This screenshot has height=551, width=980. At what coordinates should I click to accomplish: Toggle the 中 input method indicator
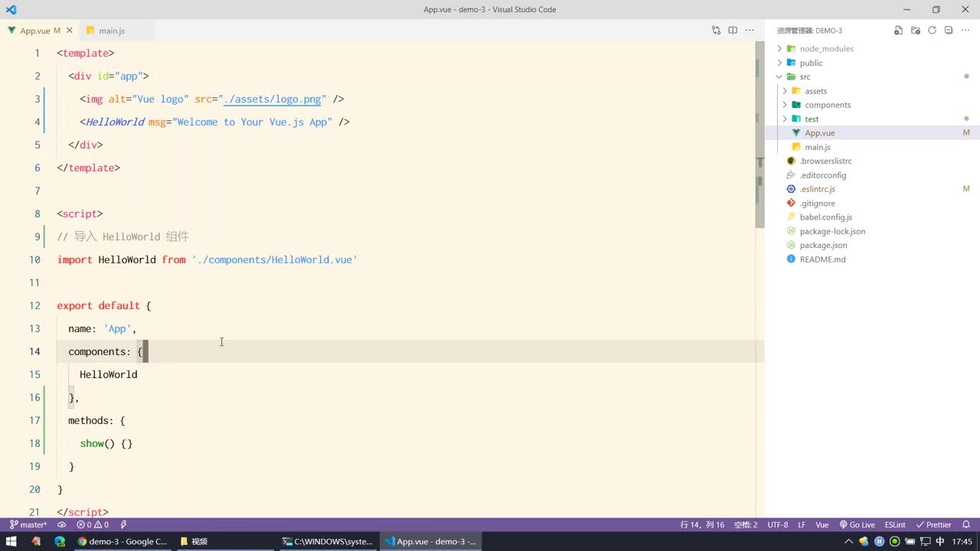[x=940, y=541]
